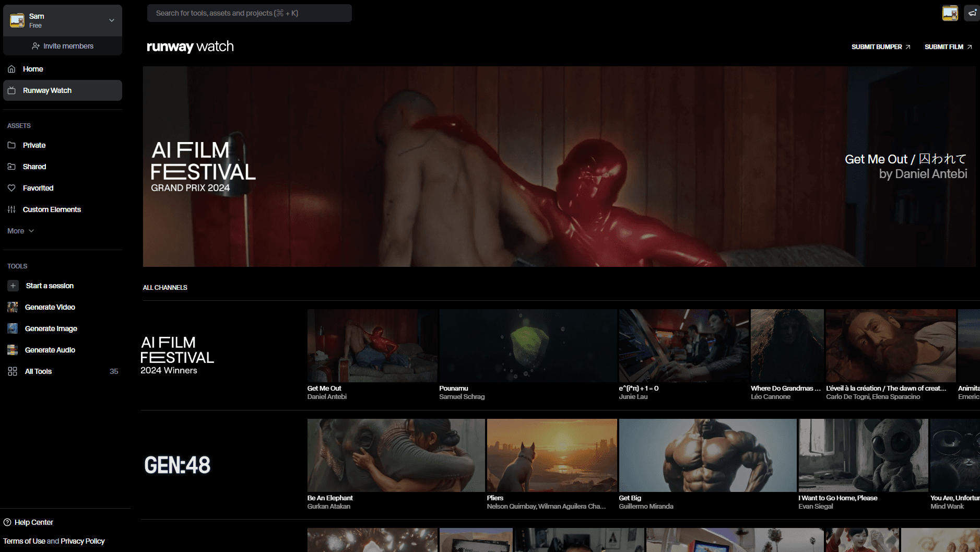Open Generate Image tool

[63, 328]
